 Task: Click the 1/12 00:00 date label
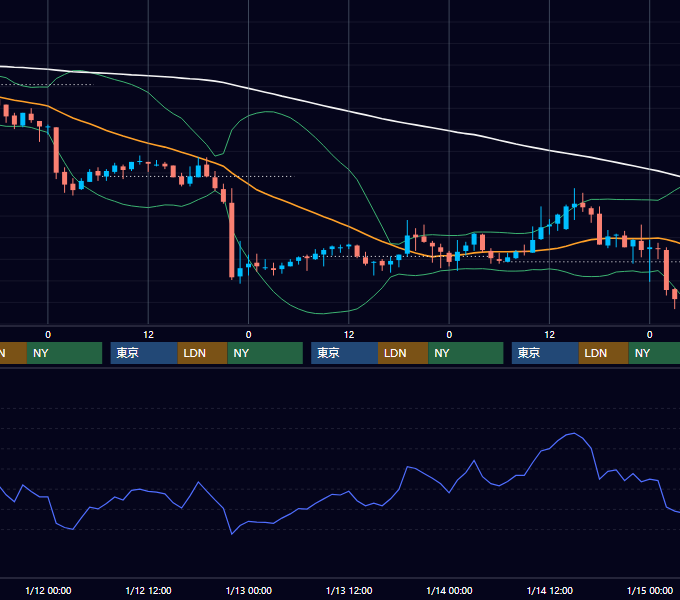(48, 590)
